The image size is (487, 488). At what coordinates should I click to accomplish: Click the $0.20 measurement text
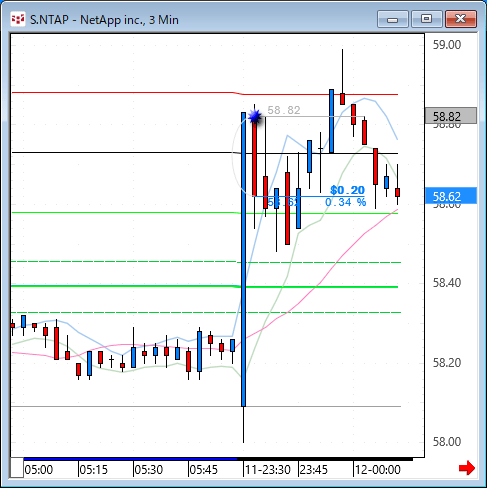pos(347,190)
